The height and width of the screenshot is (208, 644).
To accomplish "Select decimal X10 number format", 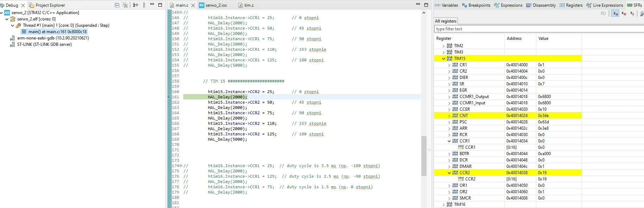I will click(624, 13).
